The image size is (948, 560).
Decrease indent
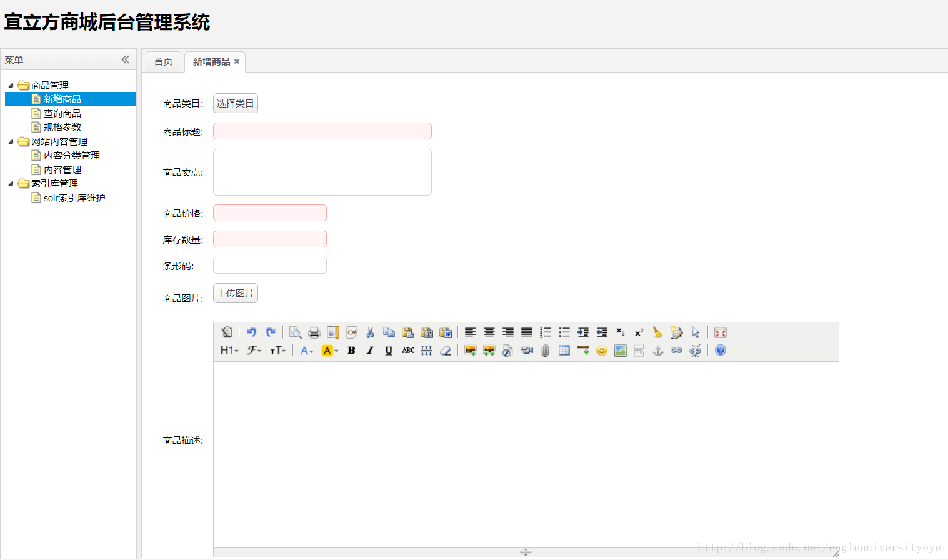coord(601,332)
